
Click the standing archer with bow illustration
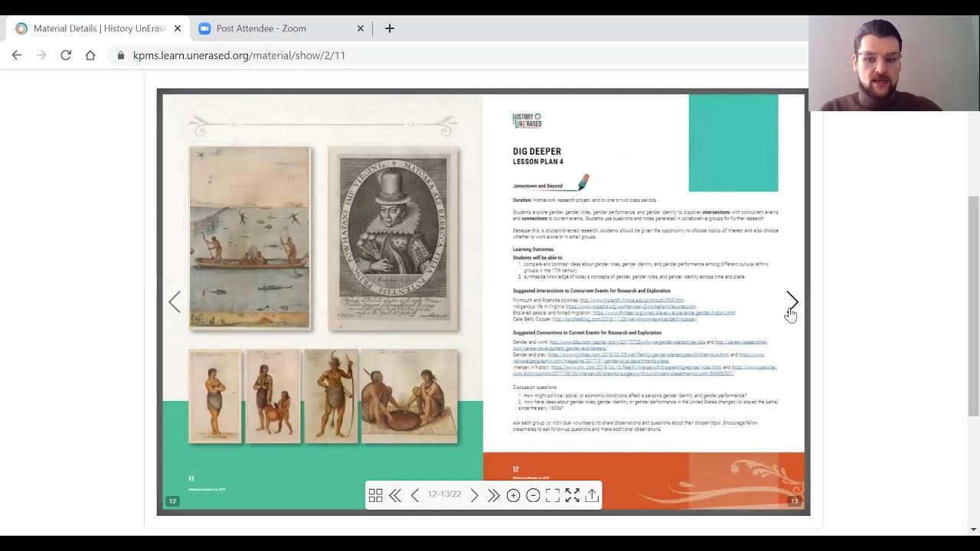tap(331, 396)
